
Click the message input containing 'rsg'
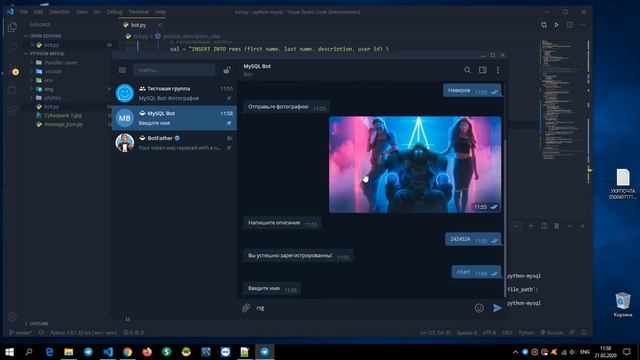click(x=363, y=308)
